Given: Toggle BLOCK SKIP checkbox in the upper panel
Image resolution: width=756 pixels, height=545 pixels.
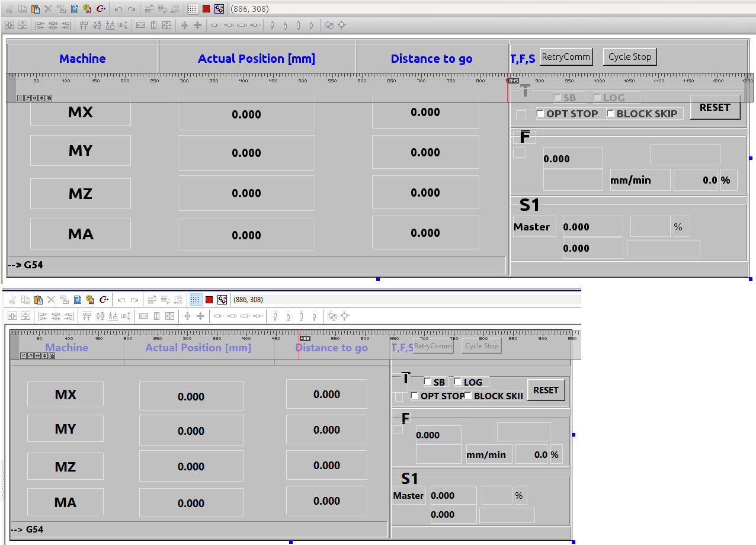Looking at the screenshot, I should pos(611,114).
